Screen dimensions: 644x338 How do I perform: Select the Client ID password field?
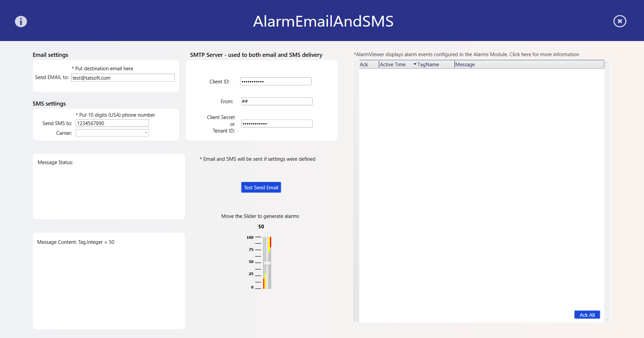[x=276, y=81]
